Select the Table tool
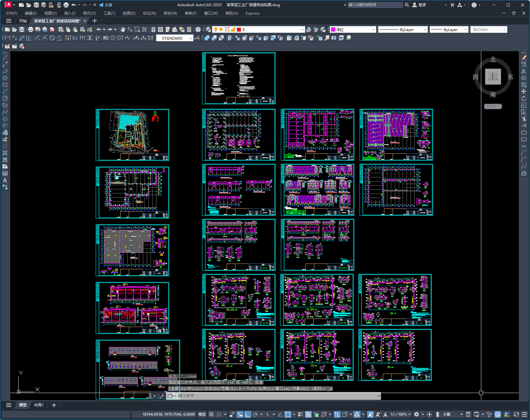Screen dimensions: 530x420 (x=5, y=173)
